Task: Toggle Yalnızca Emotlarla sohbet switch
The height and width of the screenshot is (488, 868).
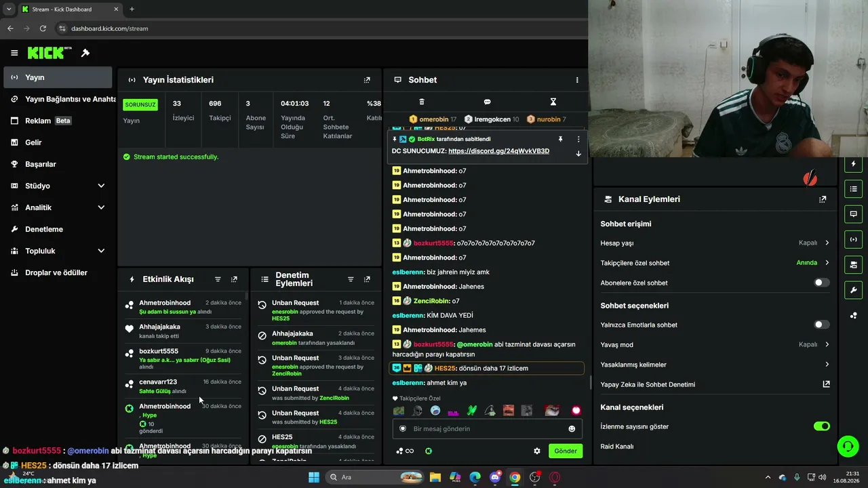Action: tap(821, 325)
